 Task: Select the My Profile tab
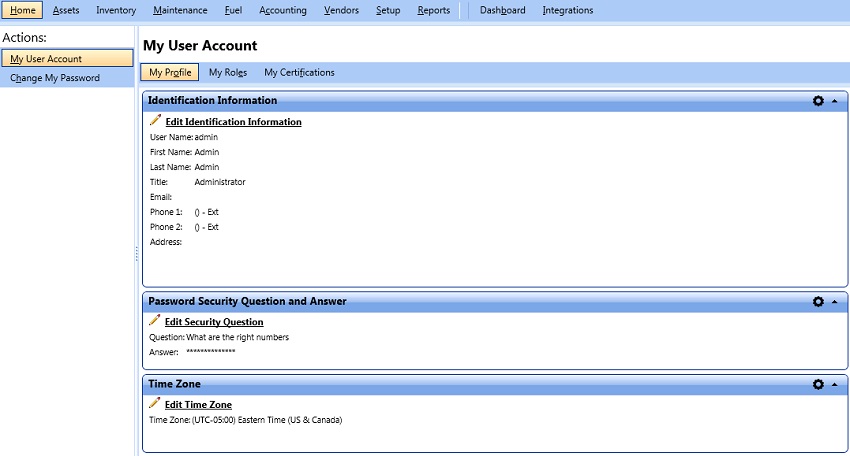[x=170, y=72]
